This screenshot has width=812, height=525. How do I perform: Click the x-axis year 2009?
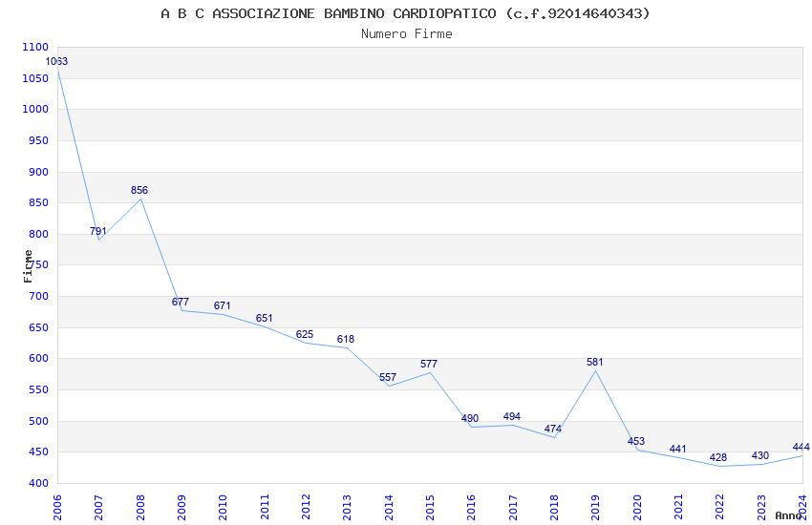[x=182, y=507]
